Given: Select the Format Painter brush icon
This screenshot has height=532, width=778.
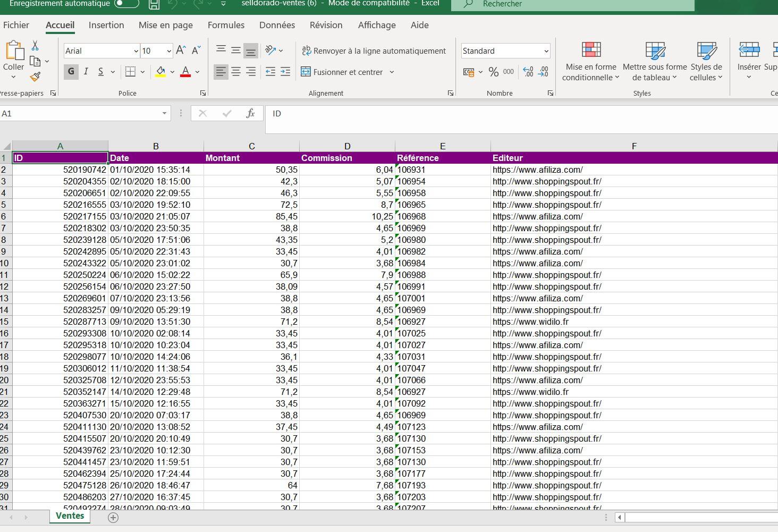Looking at the screenshot, I should (35, 77).
